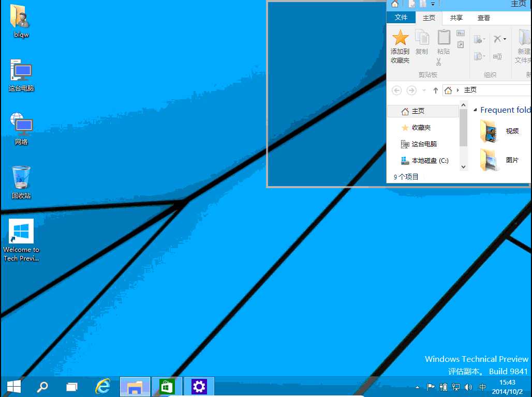The image size is (532, 397).
Task: Click Explorer title bar home icon
Action: coord(394,4)
